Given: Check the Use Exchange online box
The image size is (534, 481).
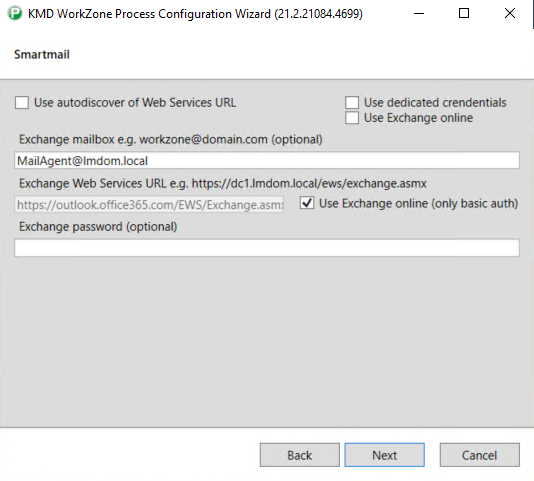Looking at the screenshot, I should tap(352, 118).
